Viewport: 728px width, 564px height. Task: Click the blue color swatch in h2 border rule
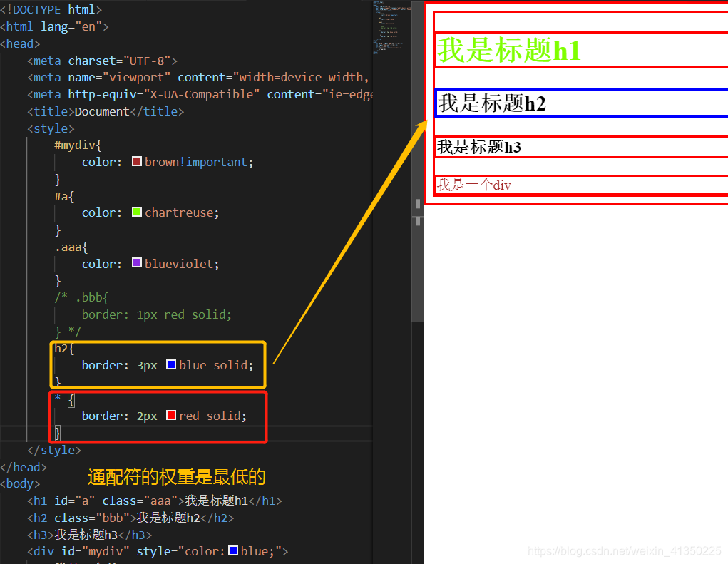point(171,364)
